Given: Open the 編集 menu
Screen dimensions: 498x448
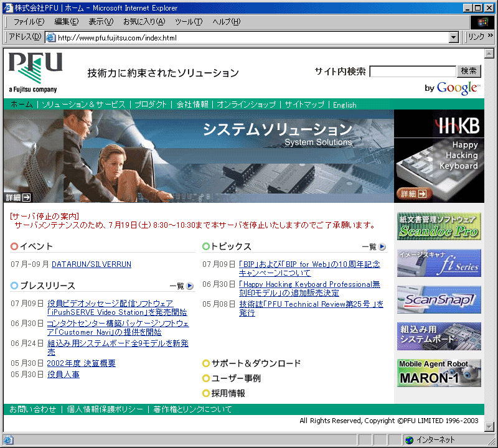Looking at the screenshot, I should [67, 22].
